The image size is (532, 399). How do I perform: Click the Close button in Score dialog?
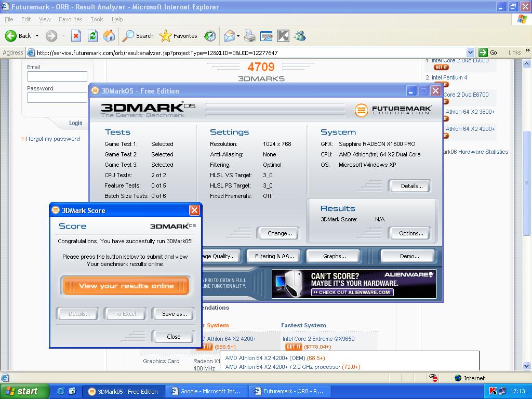[174, 337]
